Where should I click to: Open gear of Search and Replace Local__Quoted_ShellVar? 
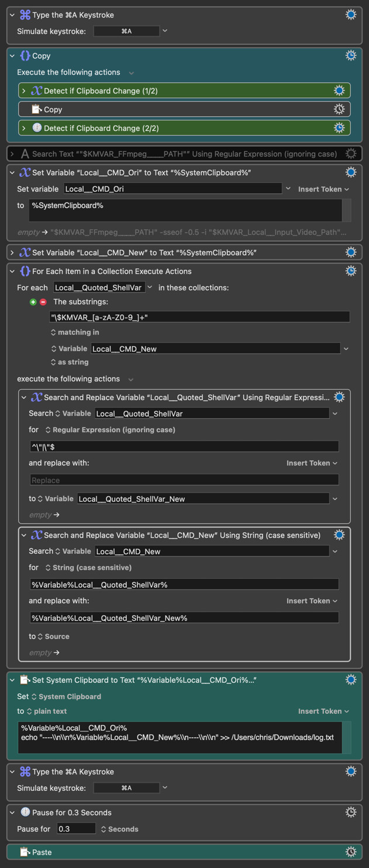(339, 397)
